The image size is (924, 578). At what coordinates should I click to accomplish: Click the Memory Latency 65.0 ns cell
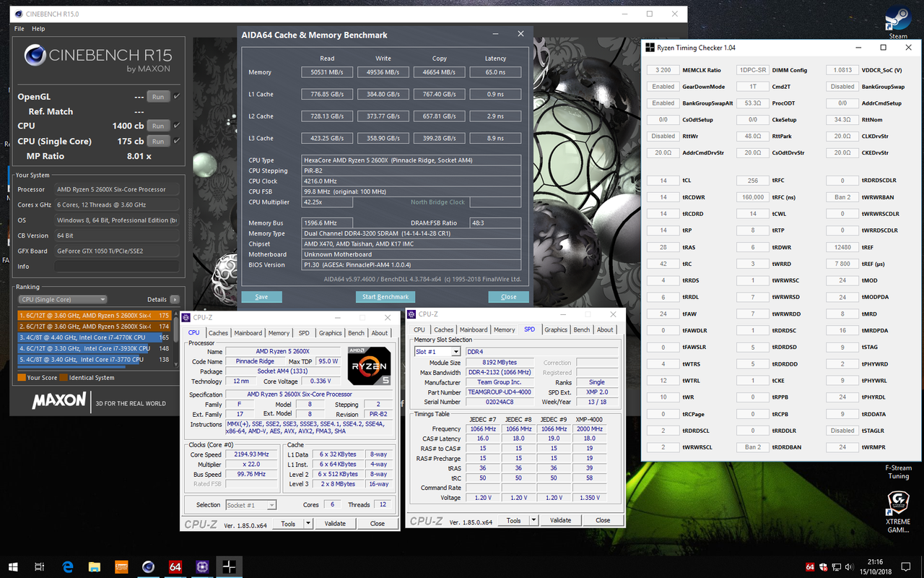pos(495,72)
